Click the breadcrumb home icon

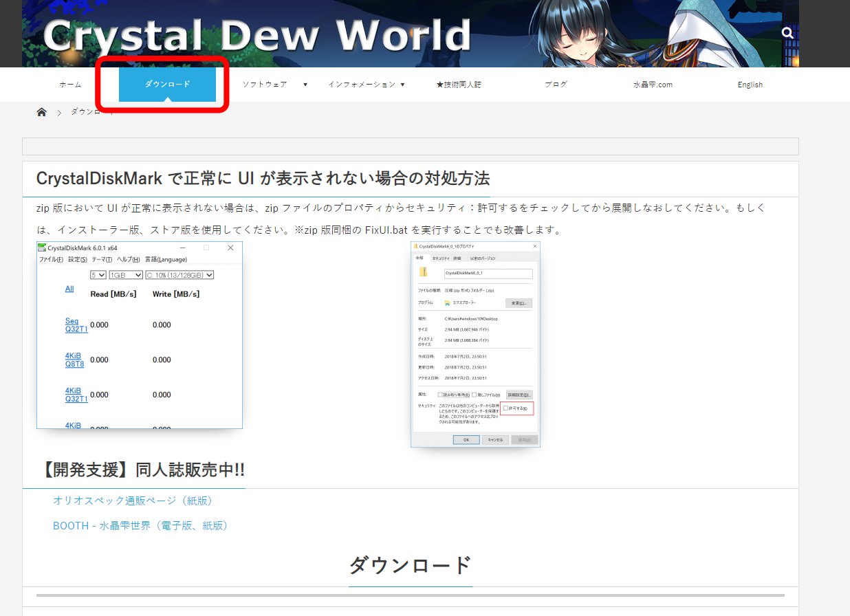coord(41,112)
